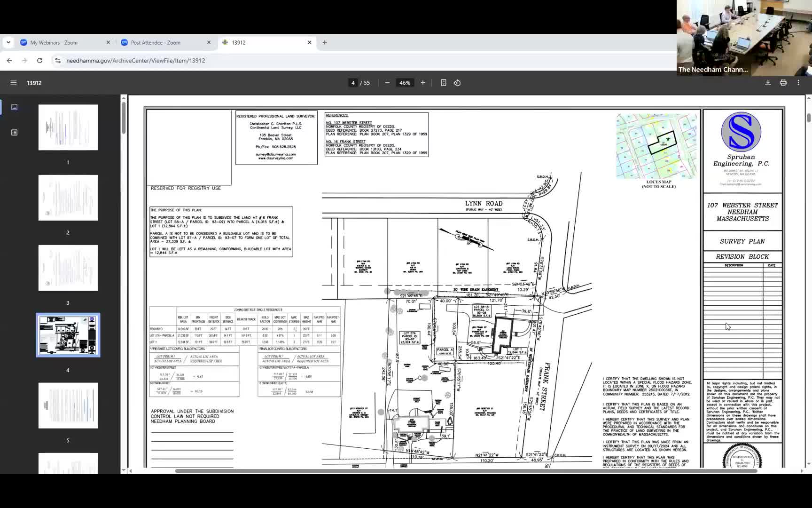Focus the address bar URL
The width and height of the screenshot is (812, 508).
click(x=136, y=61)
